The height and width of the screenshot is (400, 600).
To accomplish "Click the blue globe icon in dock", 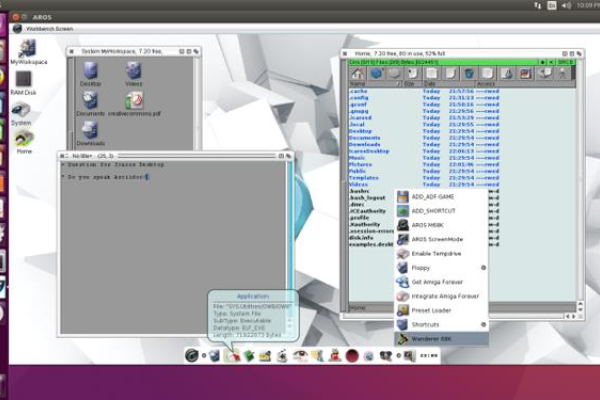I will pyautogui.click(x=368, y=356).
